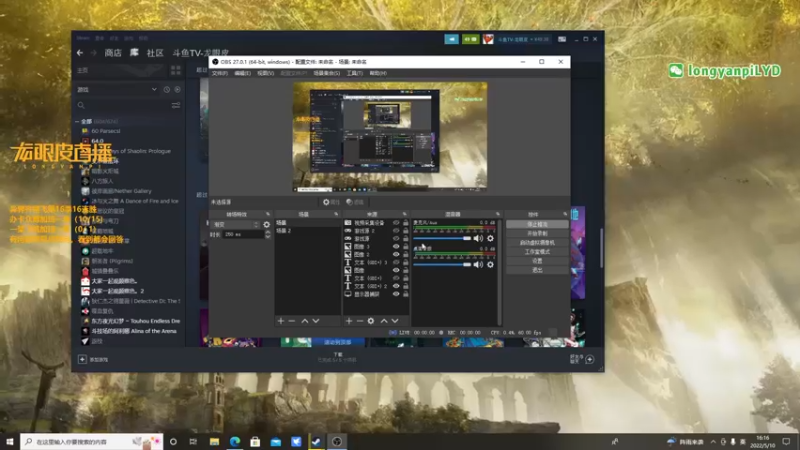Open OBS 帮助(H) menu

point(378,73)
